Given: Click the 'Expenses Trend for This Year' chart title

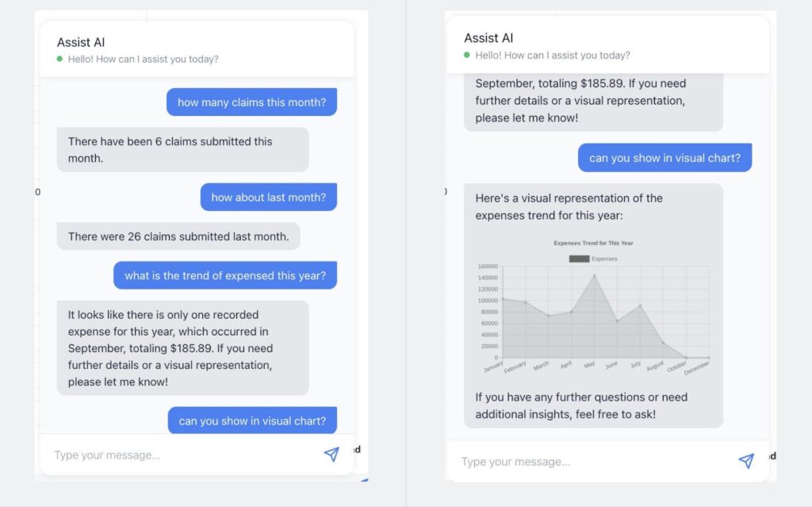Looking at the screenshot, I should 593,243.
